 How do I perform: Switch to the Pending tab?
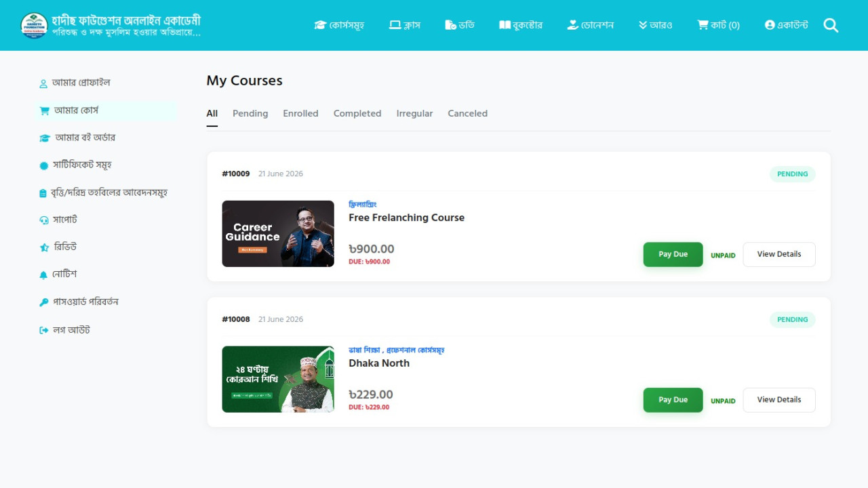pyautogui.click(x=250, y=114)
